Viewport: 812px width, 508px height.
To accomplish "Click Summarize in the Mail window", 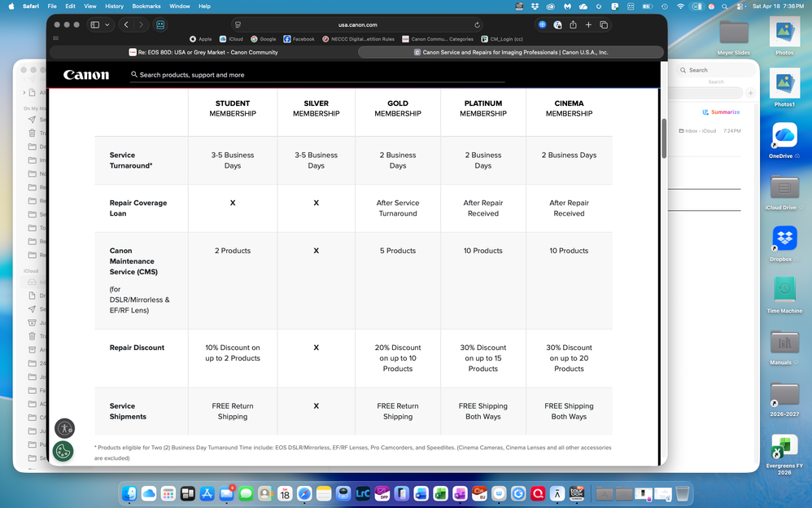I will tap(721, 112).
